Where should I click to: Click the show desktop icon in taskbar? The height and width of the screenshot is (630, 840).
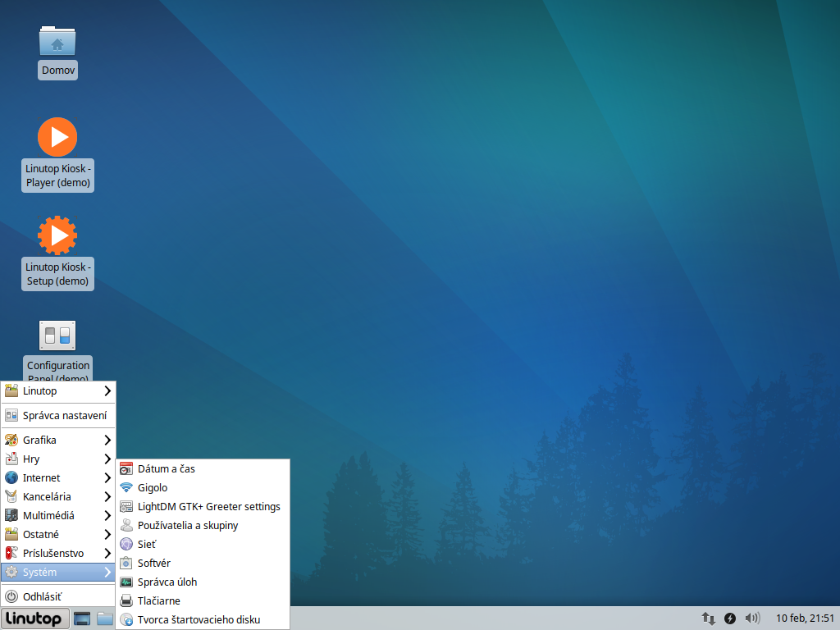(x=82, y=619)
